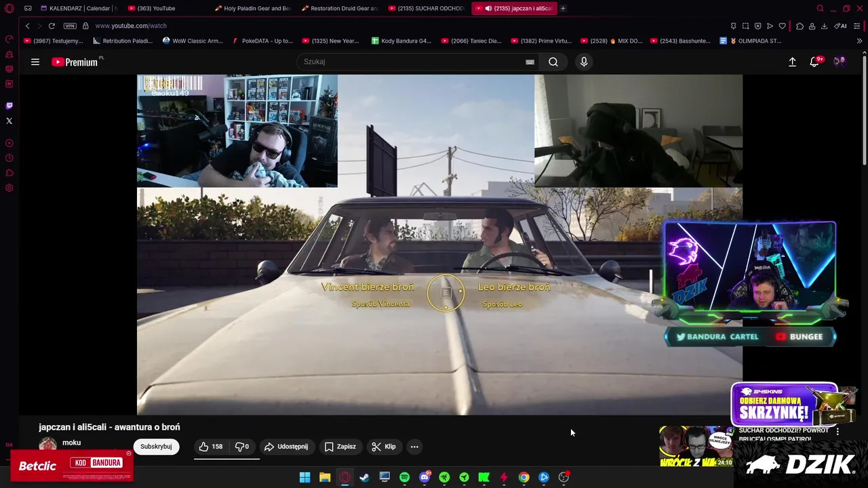Open the on-screen keyboard in search box
The image size is (868, 488).
(x=530, y=62)
